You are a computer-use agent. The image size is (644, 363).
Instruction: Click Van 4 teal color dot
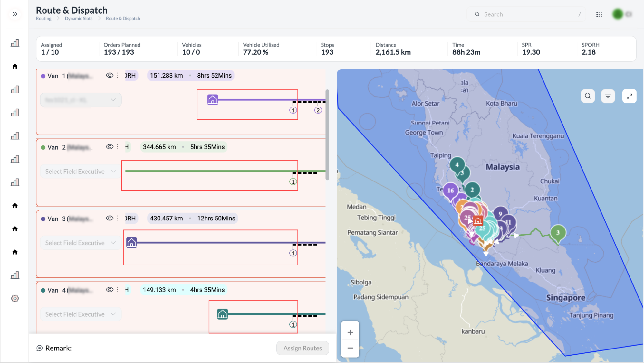pyautogui.click(x=43, y=291)
